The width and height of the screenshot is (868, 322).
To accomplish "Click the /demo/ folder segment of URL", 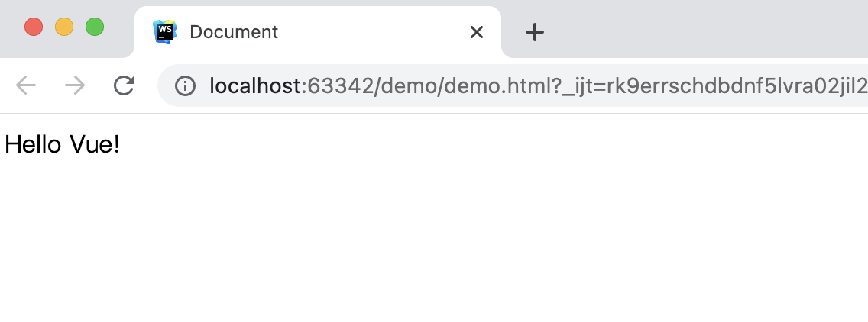I will (x=406, y=85).
